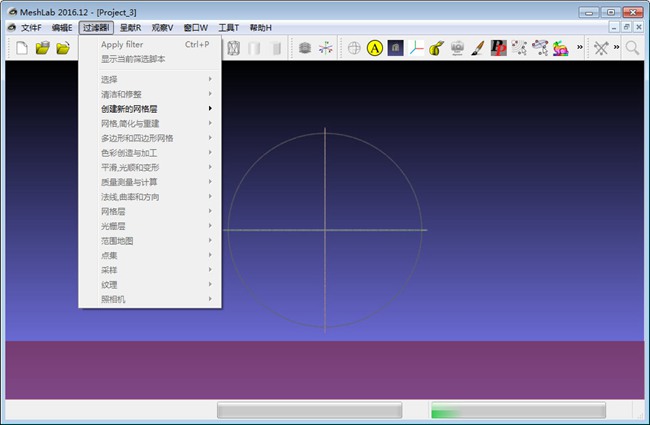
Task: Expand the hidden edit toolbar icons chevron
Action: [580, 47]
